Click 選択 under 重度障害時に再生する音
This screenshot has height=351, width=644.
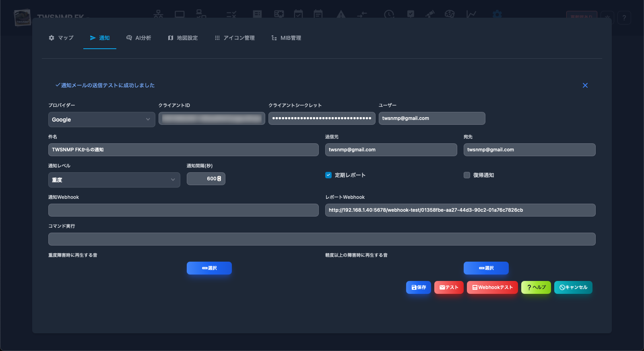pos(209,268)
